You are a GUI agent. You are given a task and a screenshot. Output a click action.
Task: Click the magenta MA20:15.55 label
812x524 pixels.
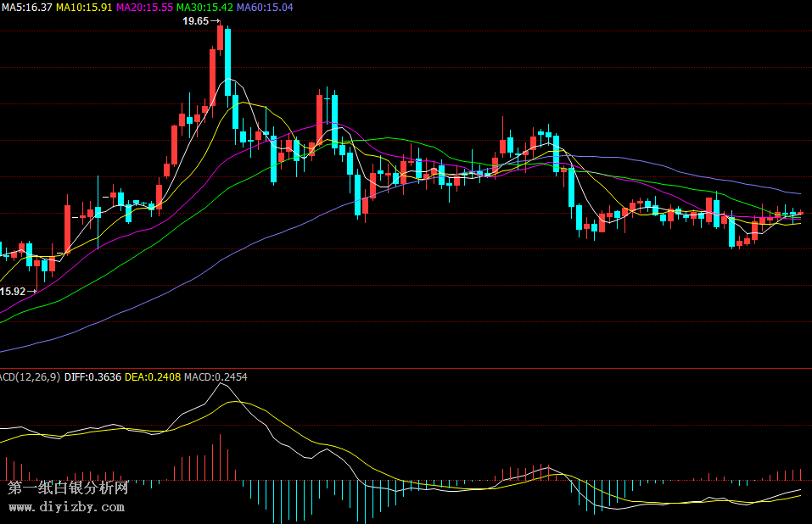tap(144, 7)
